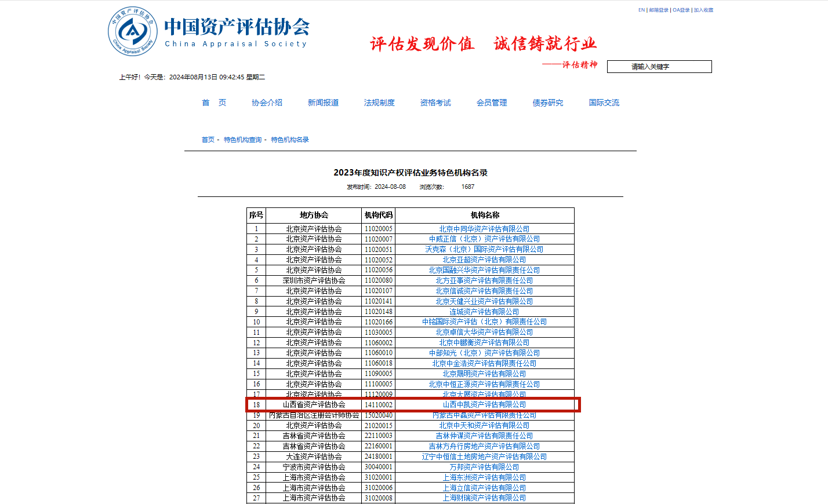Screen dimensions: 828x504
Task: Open the 会员管理 menu item
Action: pos(492,103)
